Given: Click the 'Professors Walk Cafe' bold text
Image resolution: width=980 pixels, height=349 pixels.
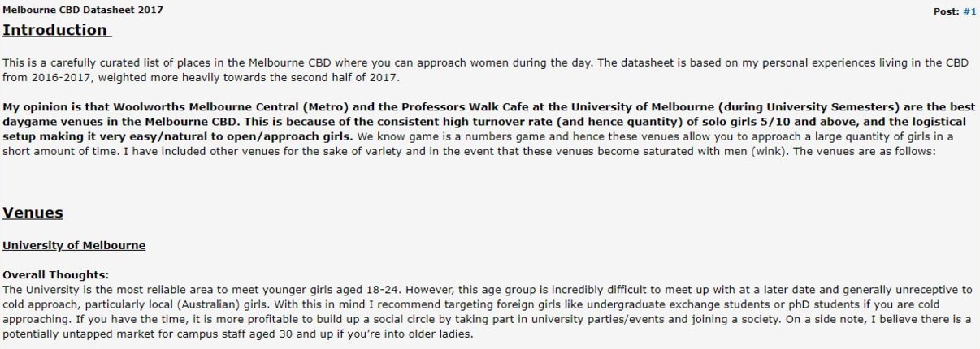Looking at the screenshot, I should [x=423, y=106].
